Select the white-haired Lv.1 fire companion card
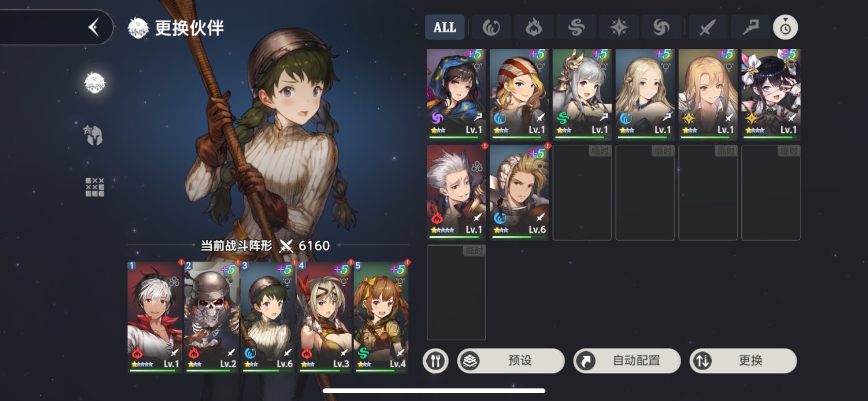The image size is (868, 401). click(x=456, y=192)
